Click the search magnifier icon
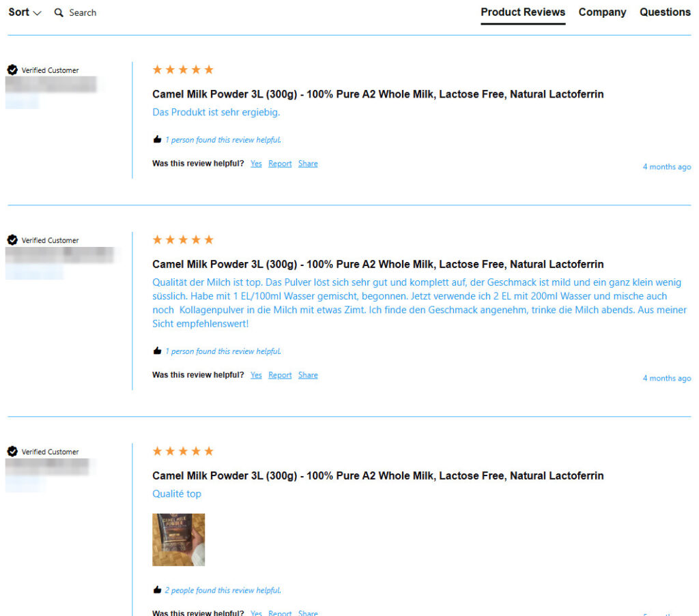 pos(59,12)
